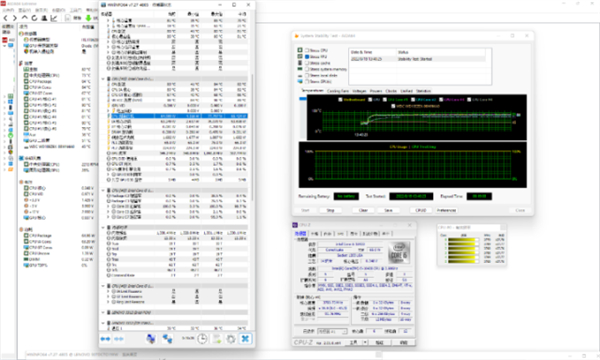Close HWiNFO sensors with the blue X icon
600x360 pixels.
[x=245, y=339]
